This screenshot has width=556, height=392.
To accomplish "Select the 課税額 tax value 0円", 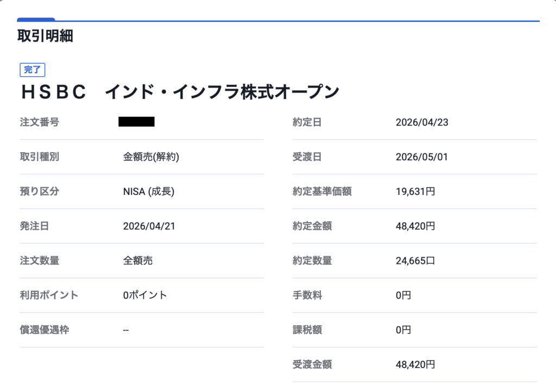I will (x=402, y=330).
